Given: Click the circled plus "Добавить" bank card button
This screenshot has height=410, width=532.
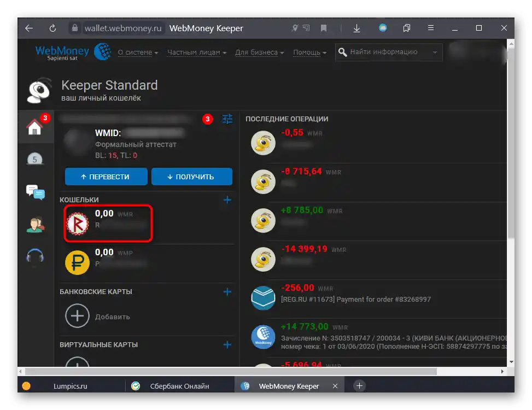Looking at the screenshot, I should tap(77, 316).
